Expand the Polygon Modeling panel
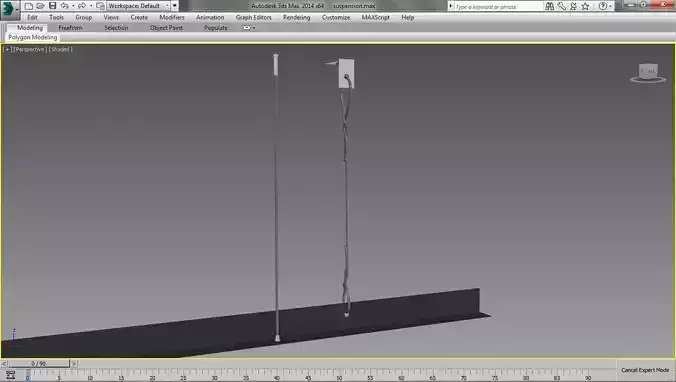This screenshot has width=676, height=382. pyautogui.click(x=33, y=38)
